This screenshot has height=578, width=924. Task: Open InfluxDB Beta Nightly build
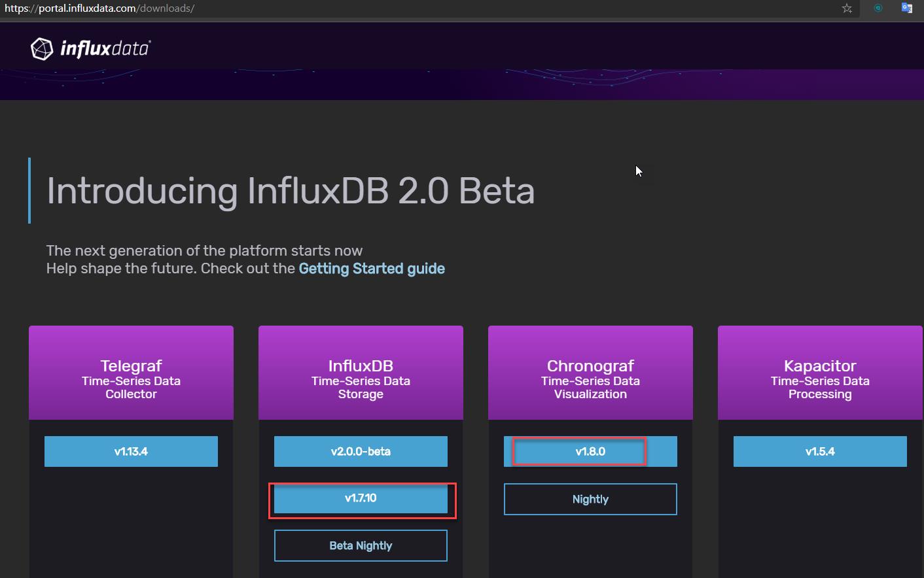[x=361, y=545]
